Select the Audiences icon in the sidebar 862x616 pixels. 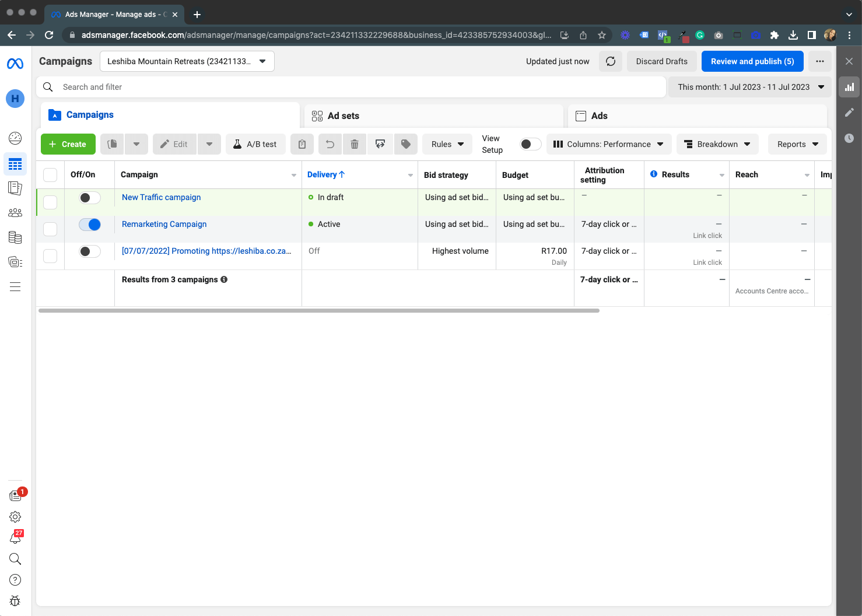pos(15,212)
